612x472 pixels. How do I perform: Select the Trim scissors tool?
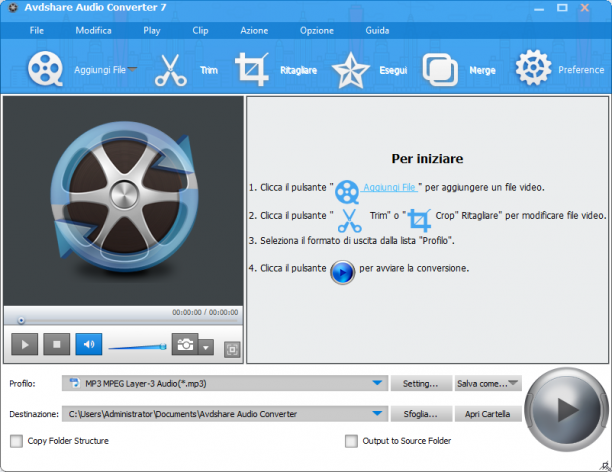pyautogui.click(x=171, y=70)
